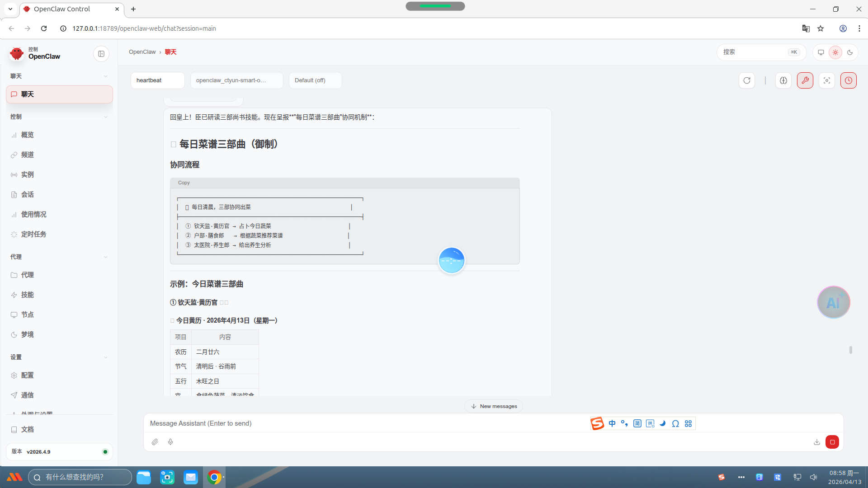Select light theme sun icon
This screenshot has width=868, height=488.
pyautogui.click(x=835, y=52)
